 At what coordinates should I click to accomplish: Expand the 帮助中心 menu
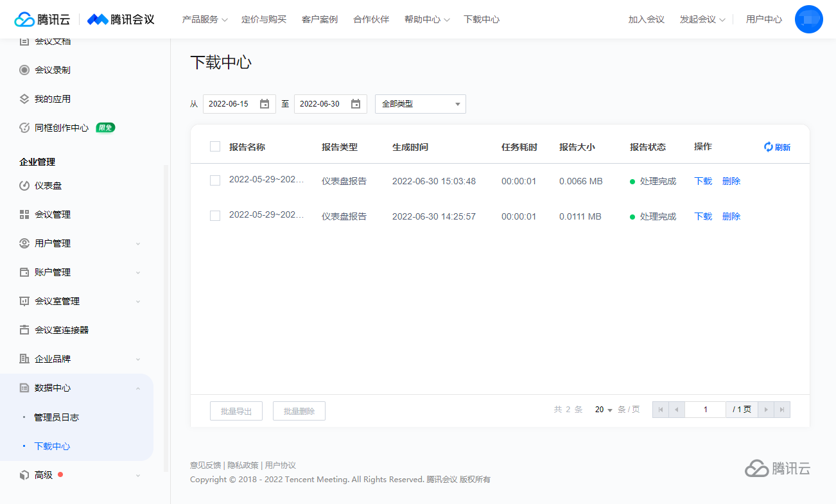pyautogui.click(x=427, y=19)
